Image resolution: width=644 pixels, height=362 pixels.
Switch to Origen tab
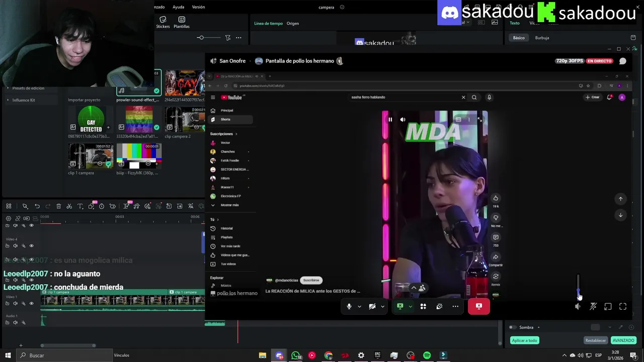[293, 24]
